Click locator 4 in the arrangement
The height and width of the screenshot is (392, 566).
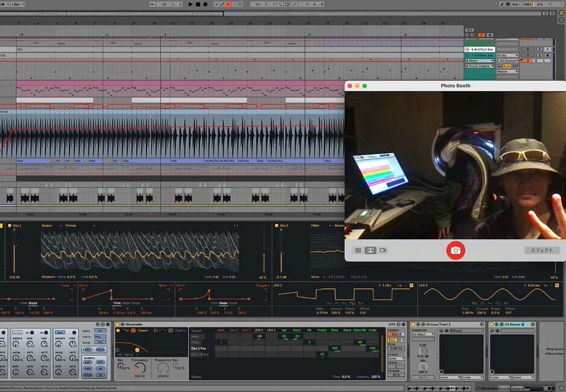308,35
